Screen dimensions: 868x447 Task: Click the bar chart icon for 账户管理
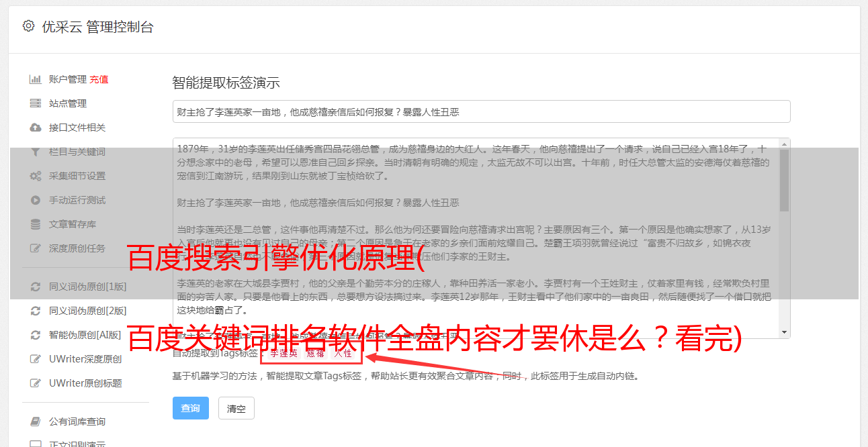36,79
